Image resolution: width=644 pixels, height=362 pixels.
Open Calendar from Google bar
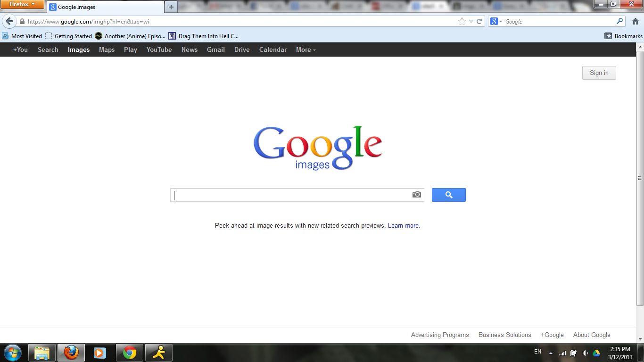coord(273,49)
